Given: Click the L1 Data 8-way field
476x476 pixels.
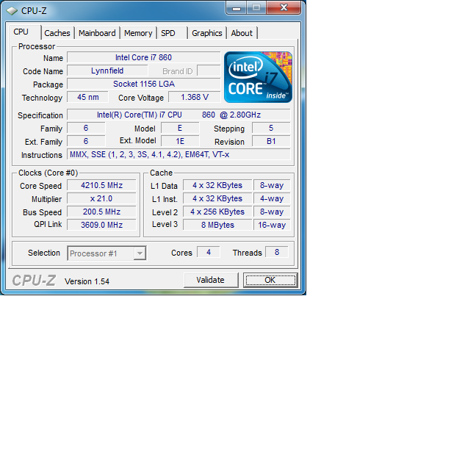Looking at the screenshot, I should pyautogui.click(x=272, y=185).
